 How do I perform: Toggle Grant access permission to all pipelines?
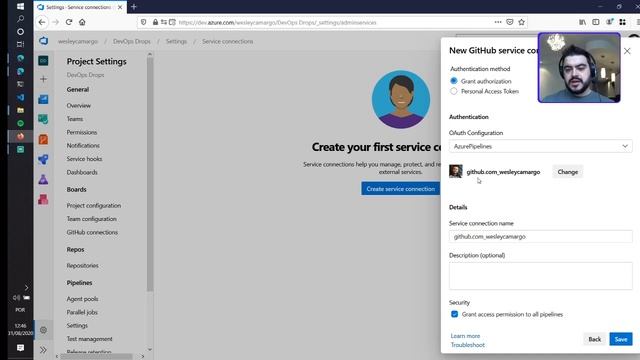click(x=454, y=314)
